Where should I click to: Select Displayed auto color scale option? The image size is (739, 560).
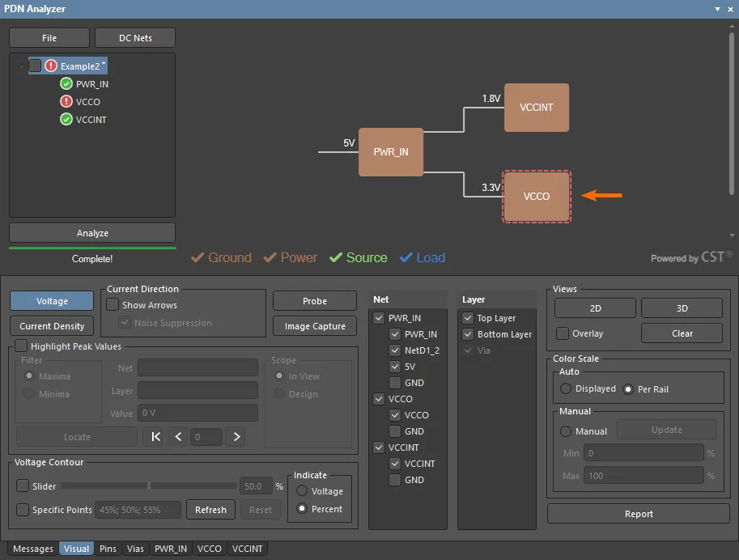[566, 389]
